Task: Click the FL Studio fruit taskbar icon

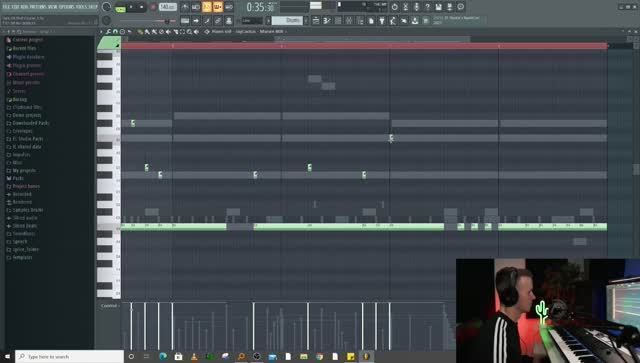Action: tap(366, 356)
